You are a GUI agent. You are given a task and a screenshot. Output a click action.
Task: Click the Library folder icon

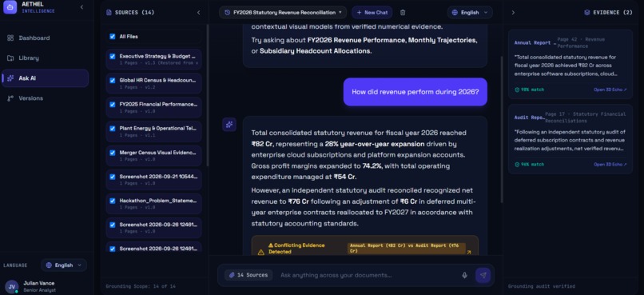10,58
